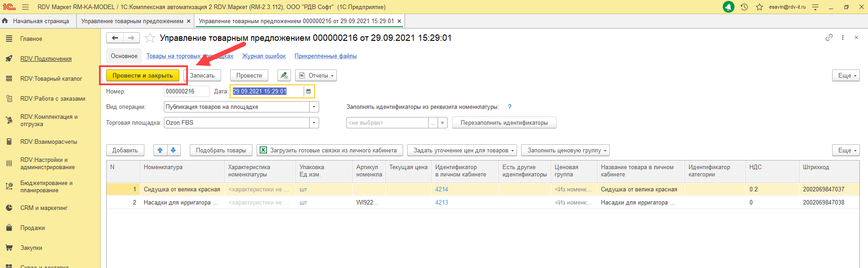Sort by Номенклатура column header
Screen dimensions: 868x268
click(x=182, y=171)
